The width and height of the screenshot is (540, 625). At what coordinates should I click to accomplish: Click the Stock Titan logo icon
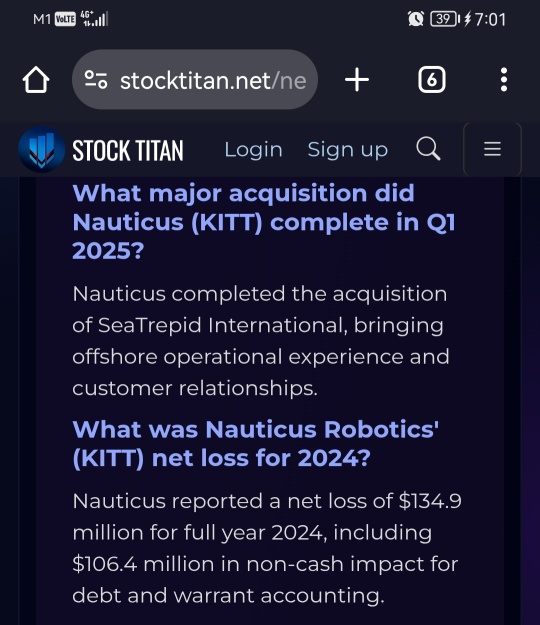pyautogui.click(x=41, y=149)
